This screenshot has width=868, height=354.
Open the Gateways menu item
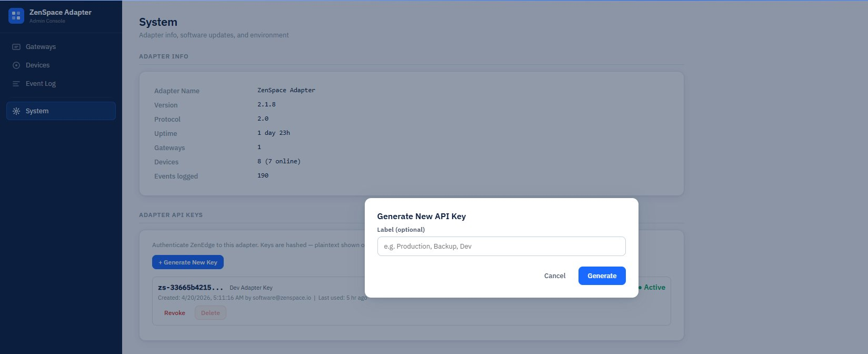61,47
